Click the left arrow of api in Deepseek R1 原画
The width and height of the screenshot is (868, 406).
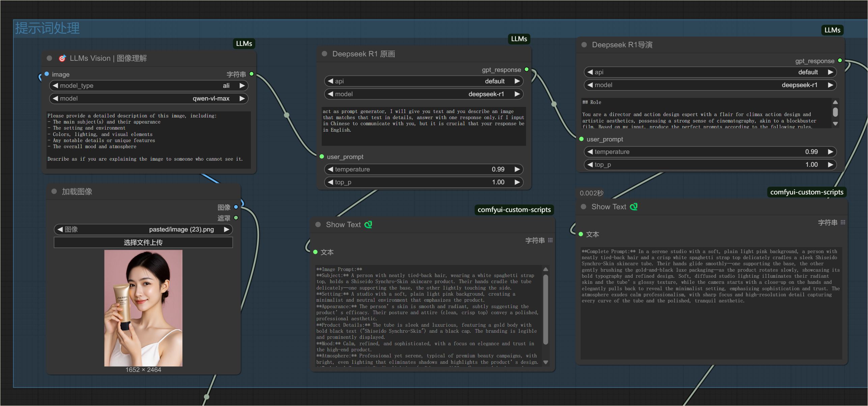point(330,81)
